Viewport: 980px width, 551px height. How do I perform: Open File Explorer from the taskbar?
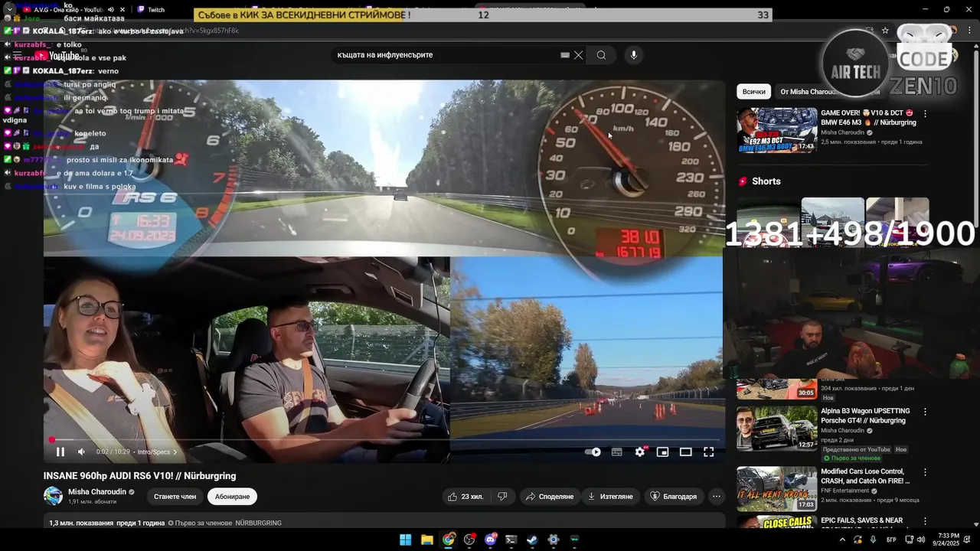click(426, 540)
